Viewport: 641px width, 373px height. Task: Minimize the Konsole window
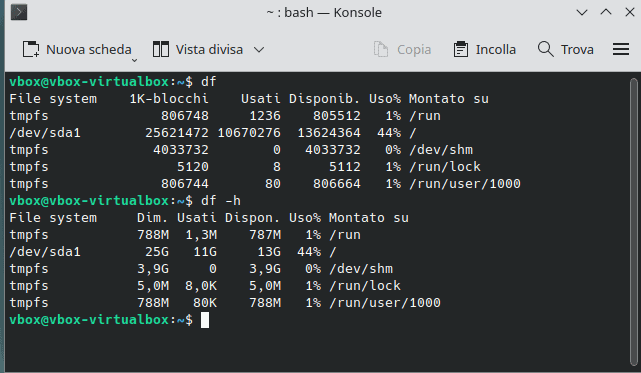tap(582, 13)
